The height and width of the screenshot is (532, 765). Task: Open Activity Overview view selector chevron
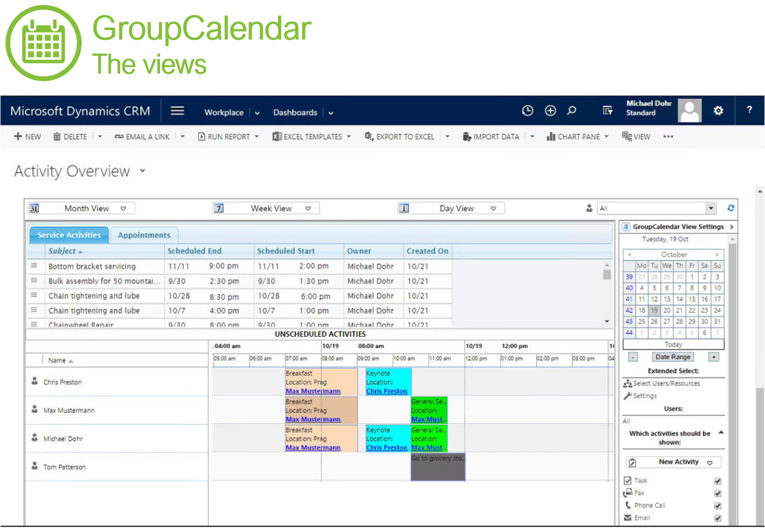click(x=142, y=171)
